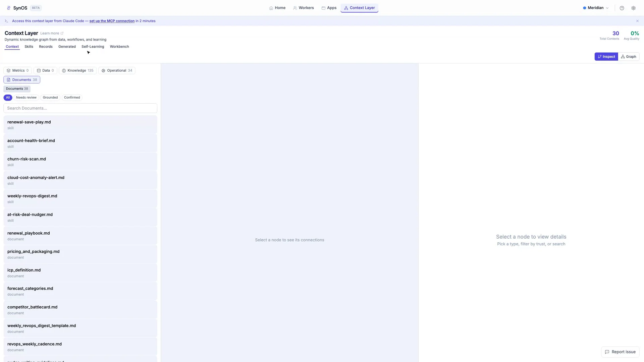Switch to the Self-Learning tab

pyautogui.click(x=93, y=47)
